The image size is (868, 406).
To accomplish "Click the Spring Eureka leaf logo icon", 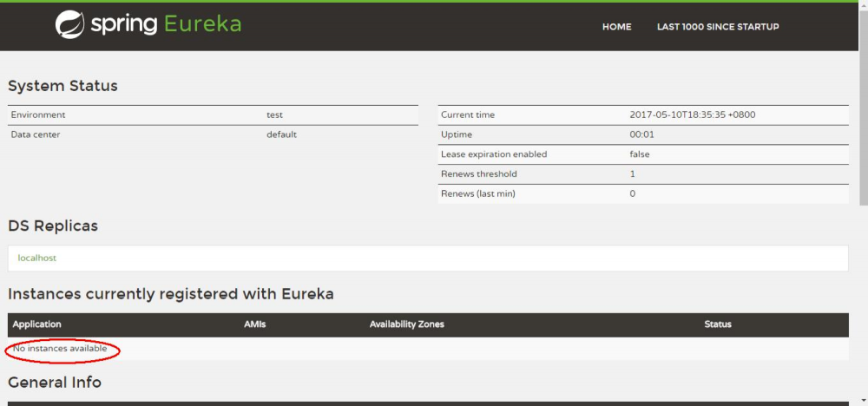I will [x=70, y=25].
